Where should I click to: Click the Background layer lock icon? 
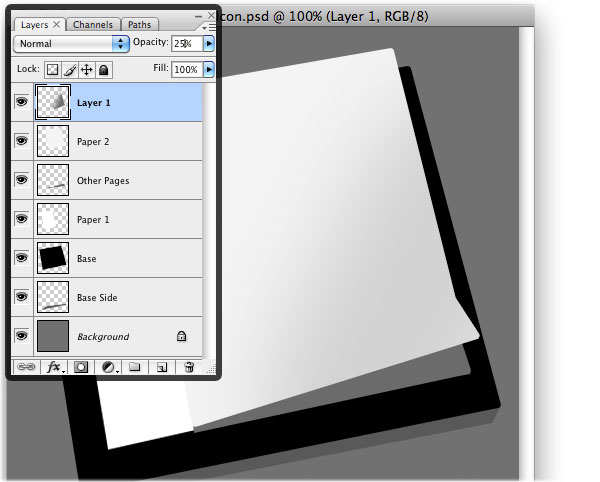pyautogui.click(x=181, y=336)
